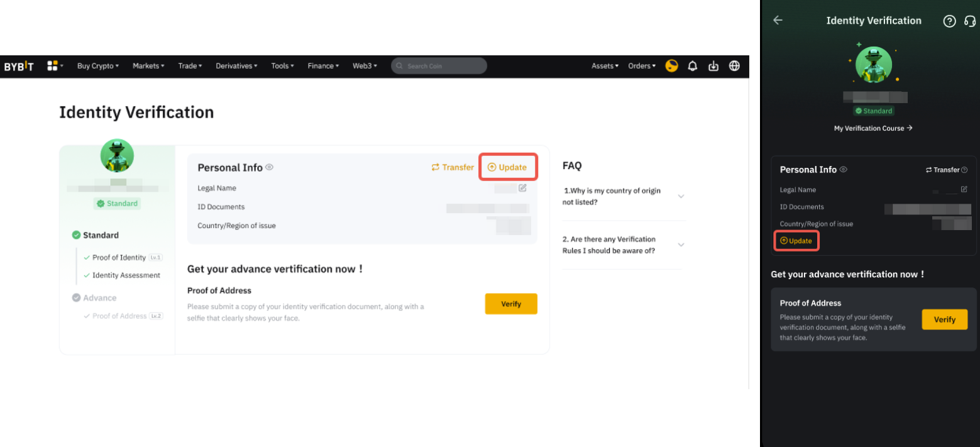Hide Personal Info using the eye icon
The height and width of the screenshot is (447, 980).
click(x=269, y=167)
